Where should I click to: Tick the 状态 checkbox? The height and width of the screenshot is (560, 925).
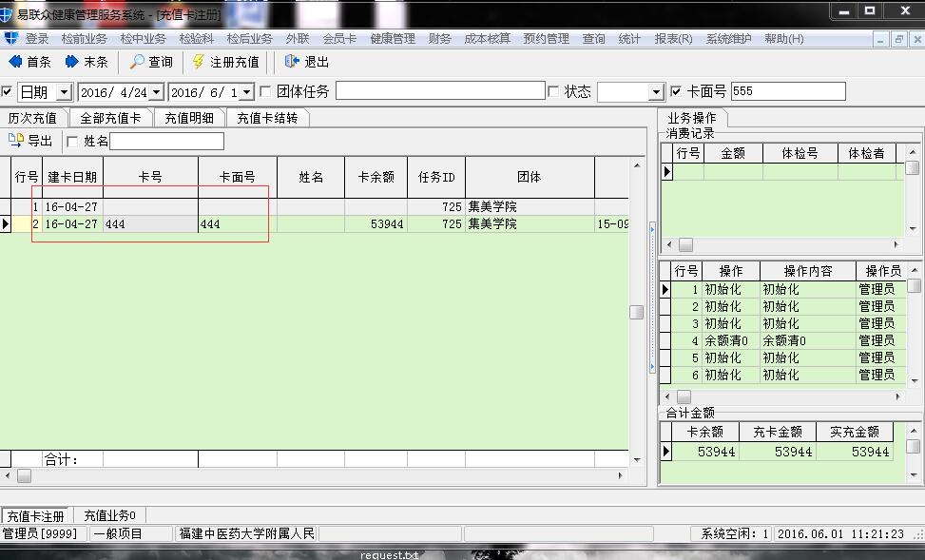tap(553, 91)
